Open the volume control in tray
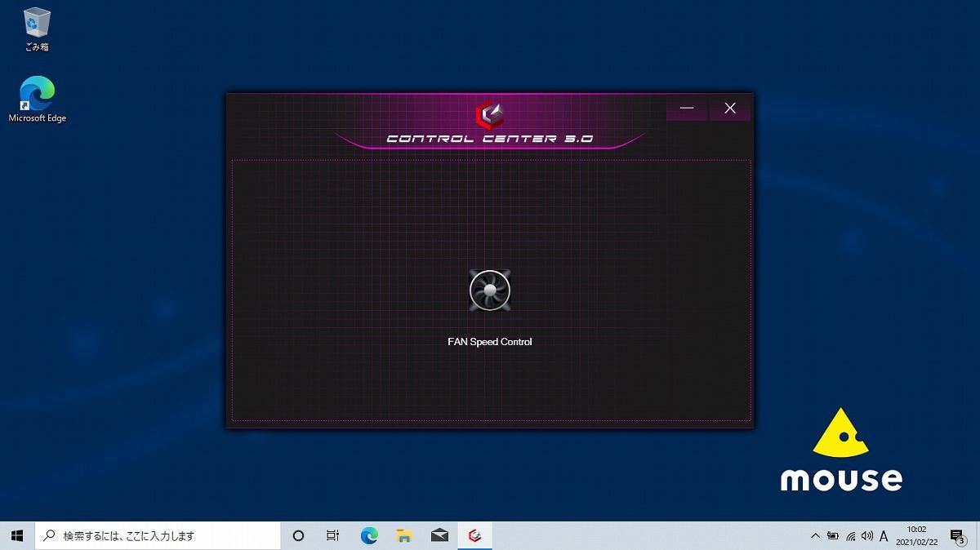980x550 pixels. point(866,536)
